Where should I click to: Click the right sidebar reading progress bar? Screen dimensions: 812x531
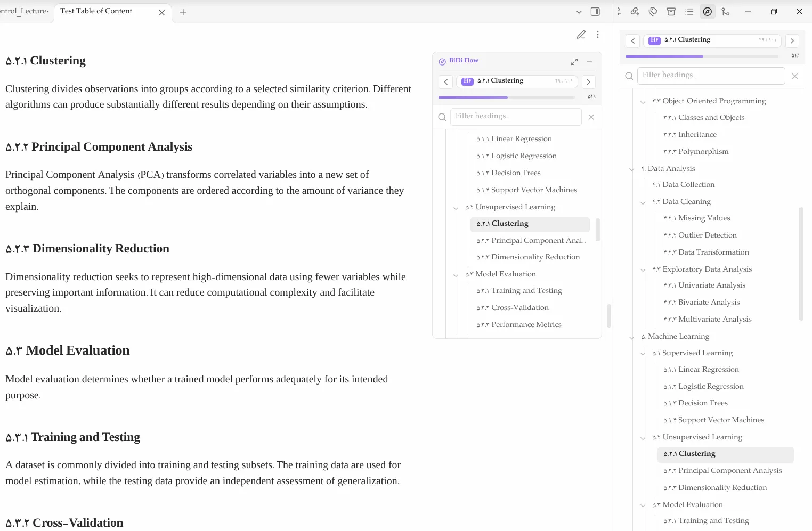(x=702, y=56)
